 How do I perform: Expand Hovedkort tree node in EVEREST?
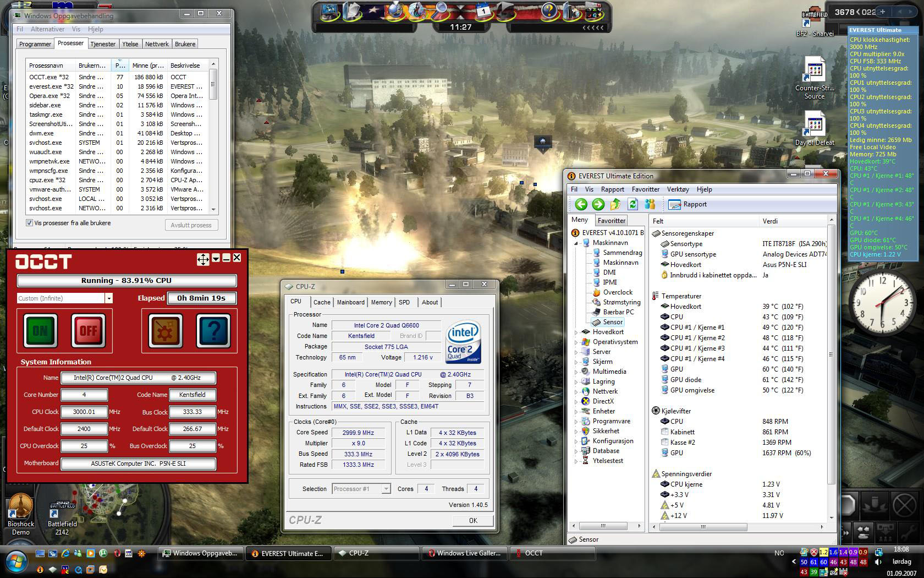(x=576, y=332)
